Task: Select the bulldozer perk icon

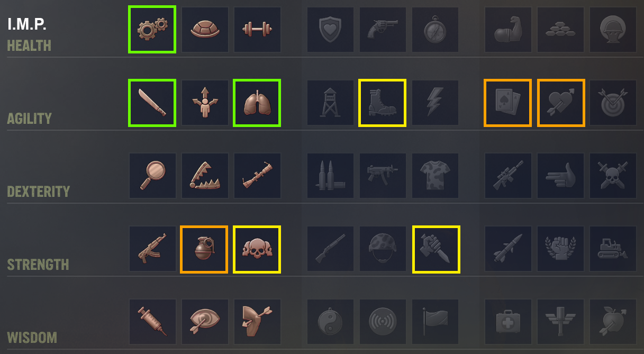Action: pyautogui.click(x=613, y=249)
